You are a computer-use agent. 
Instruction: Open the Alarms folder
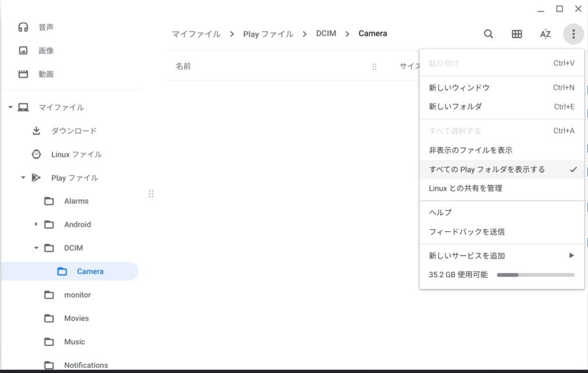pos(76,201)
